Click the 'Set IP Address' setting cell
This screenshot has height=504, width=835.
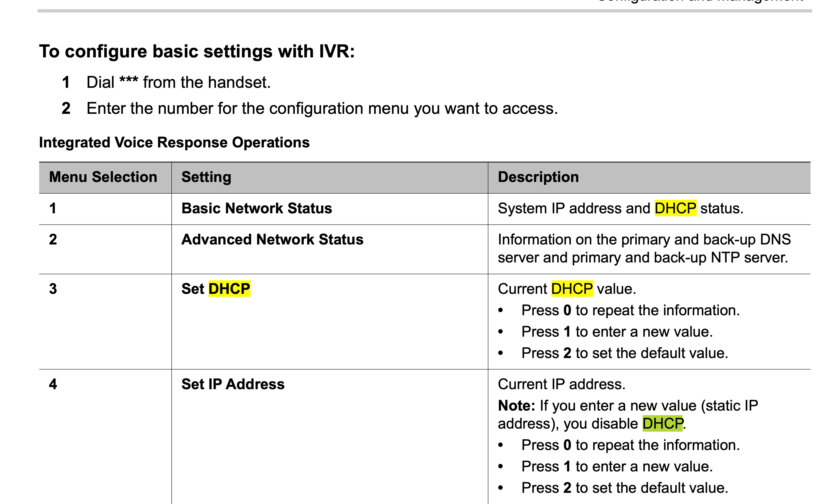click(x=233, y=384)
